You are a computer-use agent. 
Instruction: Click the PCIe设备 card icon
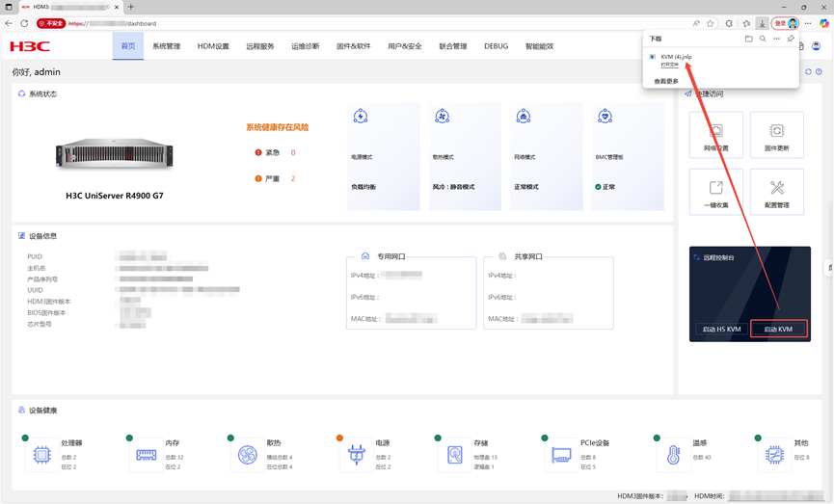click(561, 455)
